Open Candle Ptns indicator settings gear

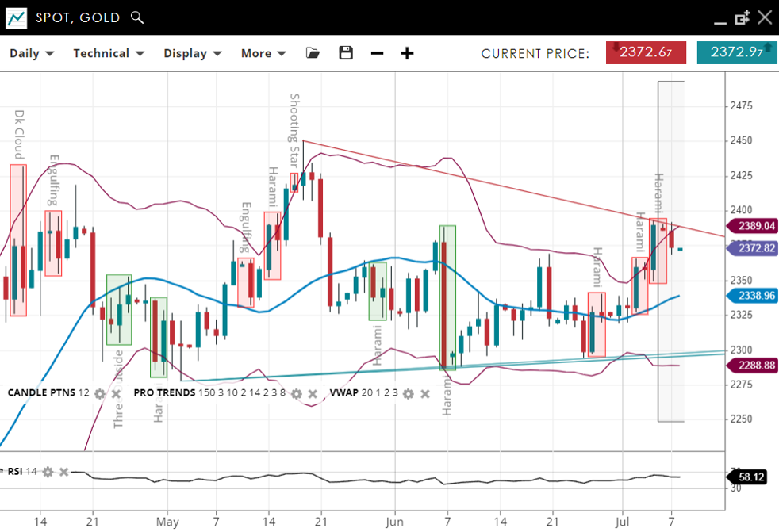tap(99, 393)
